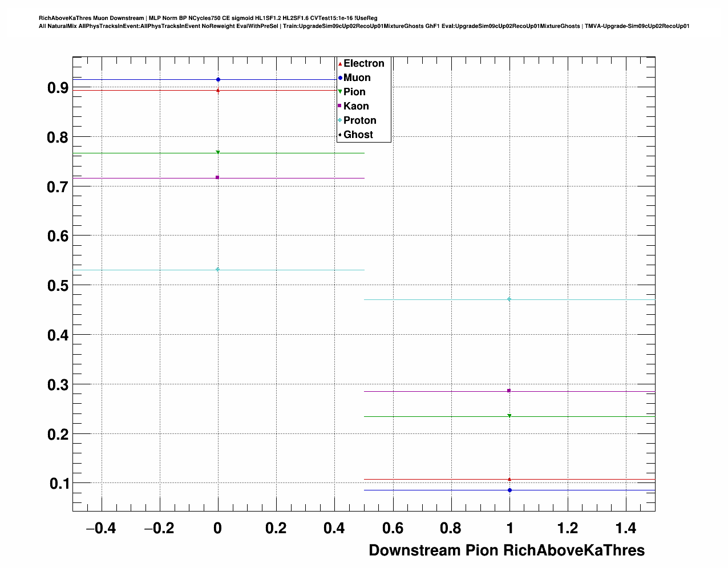Click the black Ghost diamond marker in legend

pos(340,135)
